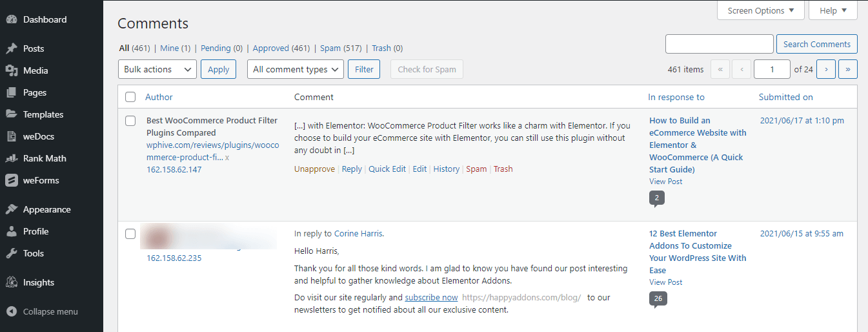Go to last page of comments
868x332 pixels.
click(848, 69)
